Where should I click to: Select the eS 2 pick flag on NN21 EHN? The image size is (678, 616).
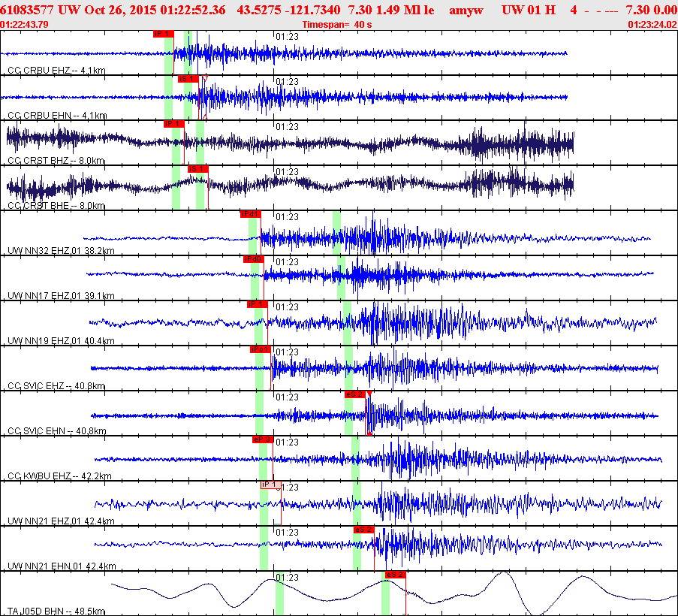point(363,530)
